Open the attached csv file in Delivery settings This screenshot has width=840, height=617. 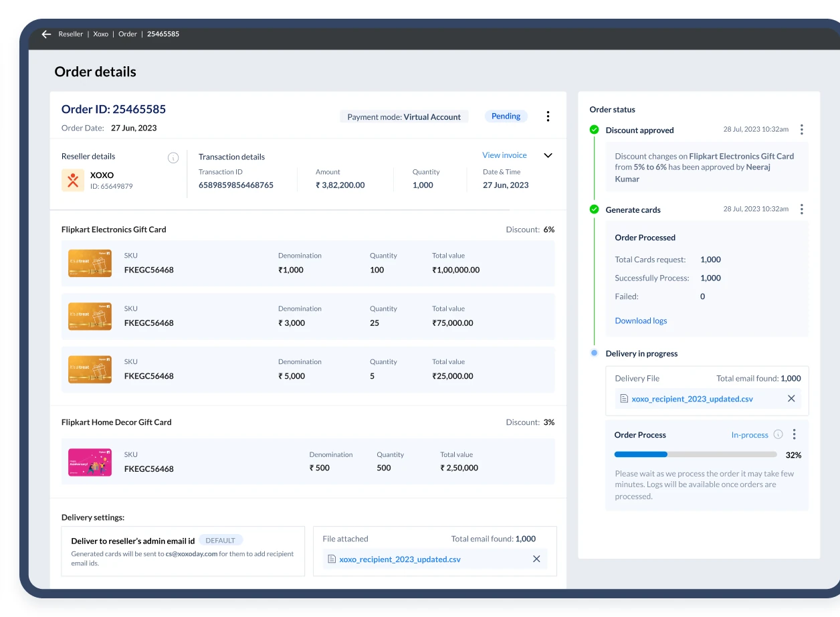(x=400, y=559)
